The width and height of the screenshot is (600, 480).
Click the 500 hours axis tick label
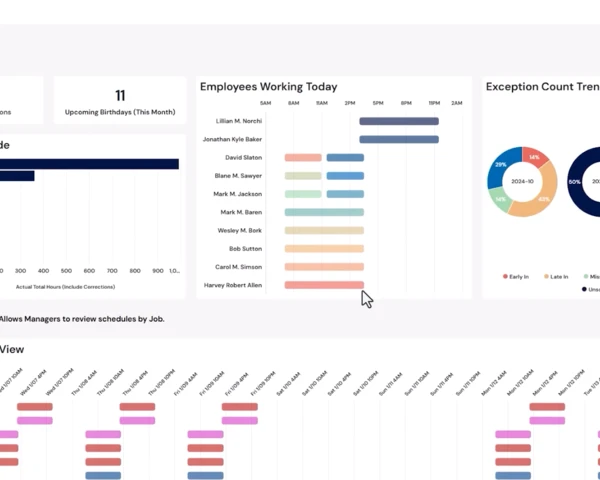point(66,271)
